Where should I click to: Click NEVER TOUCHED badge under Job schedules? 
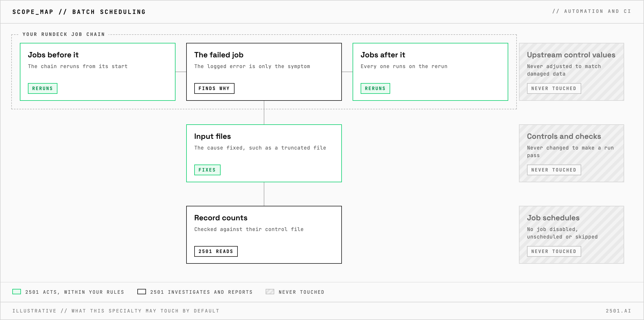pyautogui.click(x=554, y=251)
